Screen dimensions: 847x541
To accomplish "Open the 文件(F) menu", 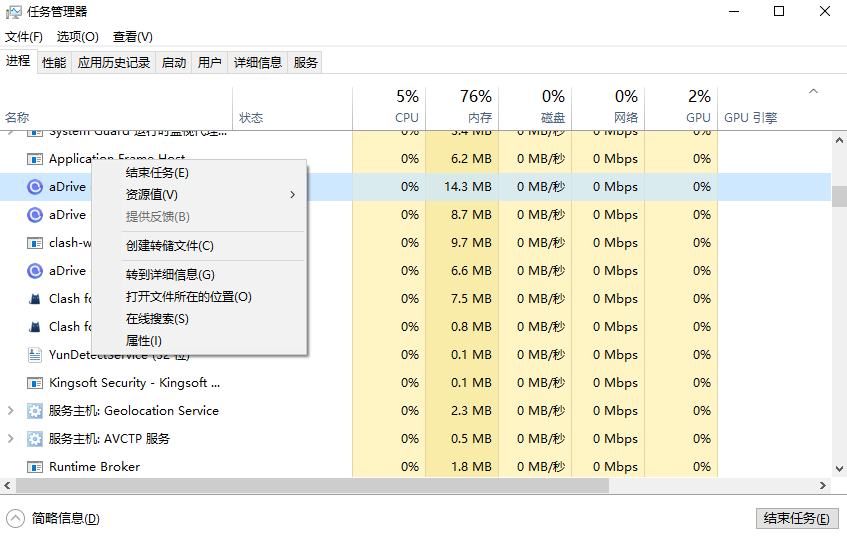I will pyautogui.click(x=24, y=37).
